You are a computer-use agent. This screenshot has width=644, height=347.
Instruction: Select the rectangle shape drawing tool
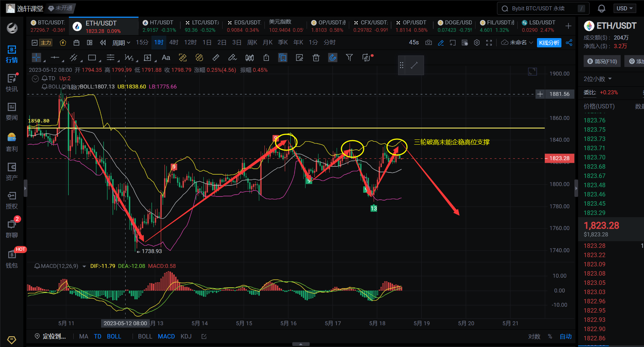click(x=92, y=58)
